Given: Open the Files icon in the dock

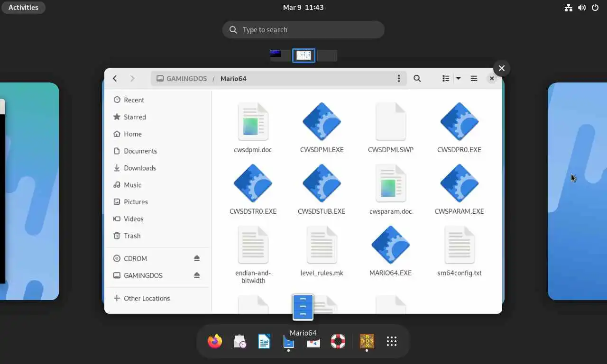Looking at the screenshot, I should pyautogui.click(x=289, y=341).
